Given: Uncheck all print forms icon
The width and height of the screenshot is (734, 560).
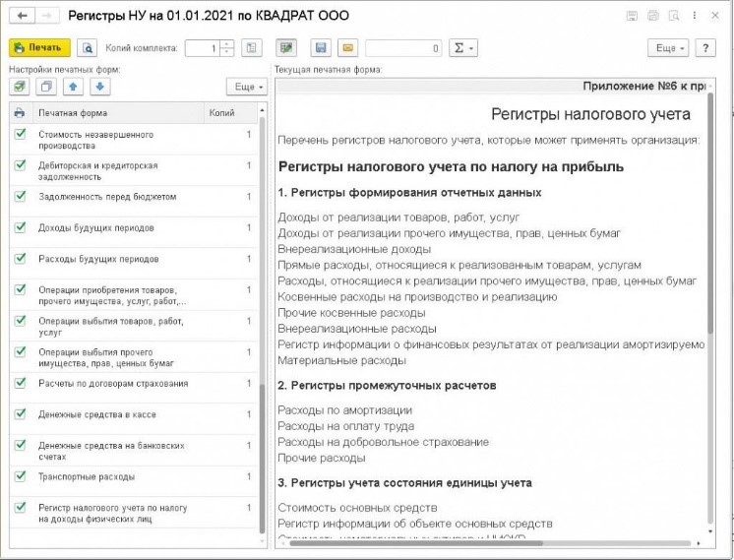Looking at the screenshot, I should [46, 87].
